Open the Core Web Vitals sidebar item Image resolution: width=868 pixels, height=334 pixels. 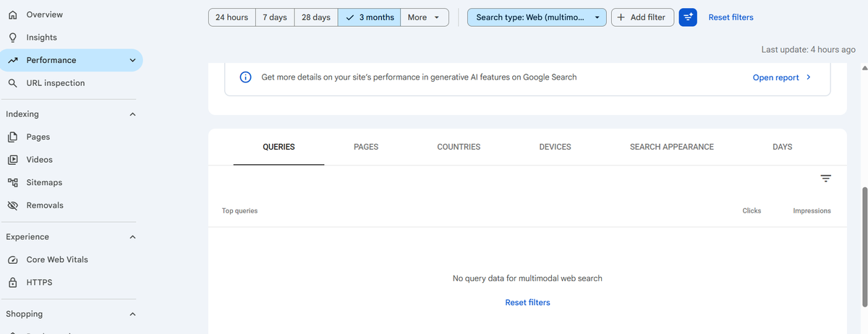pyautogui.click(x=71, y=260)
